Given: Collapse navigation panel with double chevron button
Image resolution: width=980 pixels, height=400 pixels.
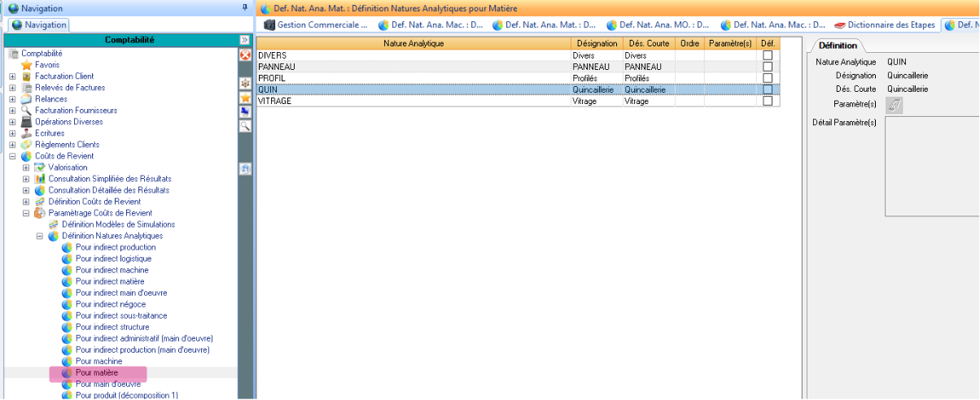Looking at the screenshot, I should [x=244, y=40].
